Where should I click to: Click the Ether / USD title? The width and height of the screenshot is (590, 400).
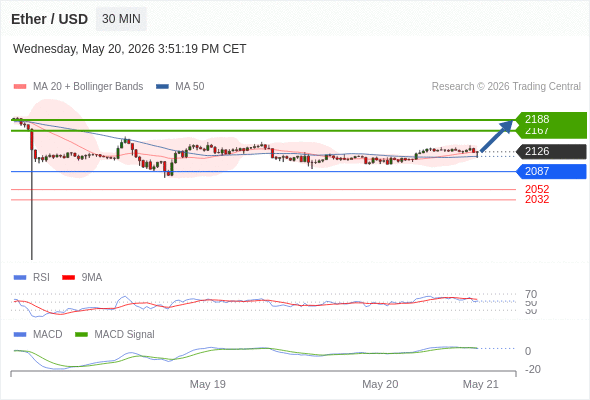coord(49,19)
